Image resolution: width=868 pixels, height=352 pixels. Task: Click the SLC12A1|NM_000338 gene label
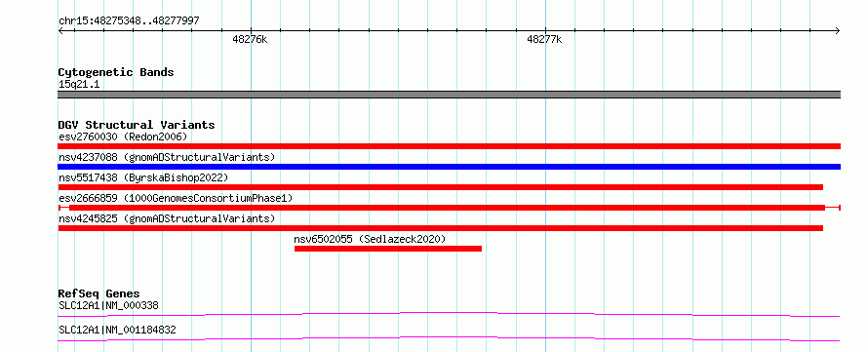coord(109,305)
